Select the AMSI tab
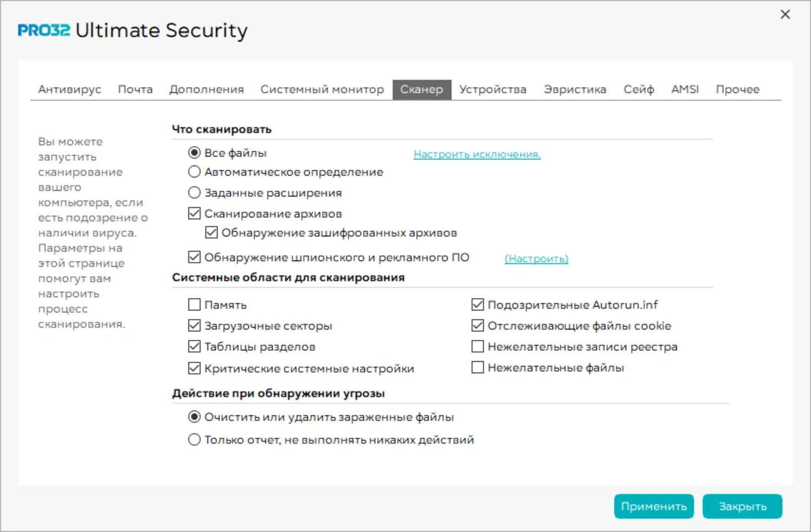This screenshot has height=532, width=811. click(x=684, y=89)
